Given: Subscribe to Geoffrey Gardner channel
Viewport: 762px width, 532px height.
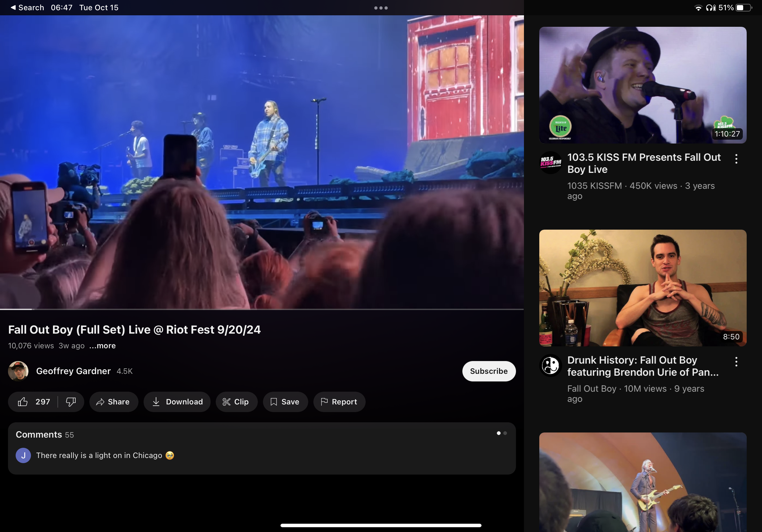Looking at the screenshot, I should 489,371.
